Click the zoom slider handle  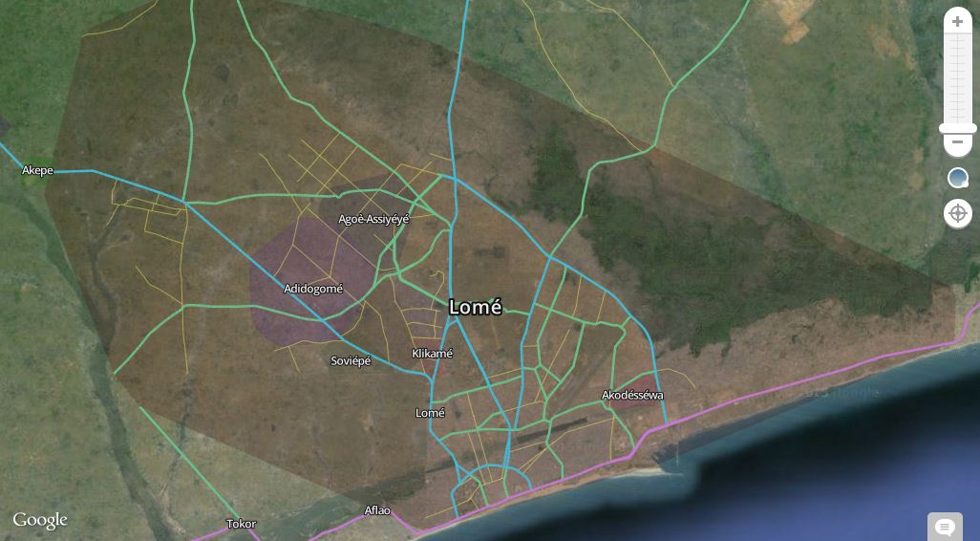click(x=957, y=128)
